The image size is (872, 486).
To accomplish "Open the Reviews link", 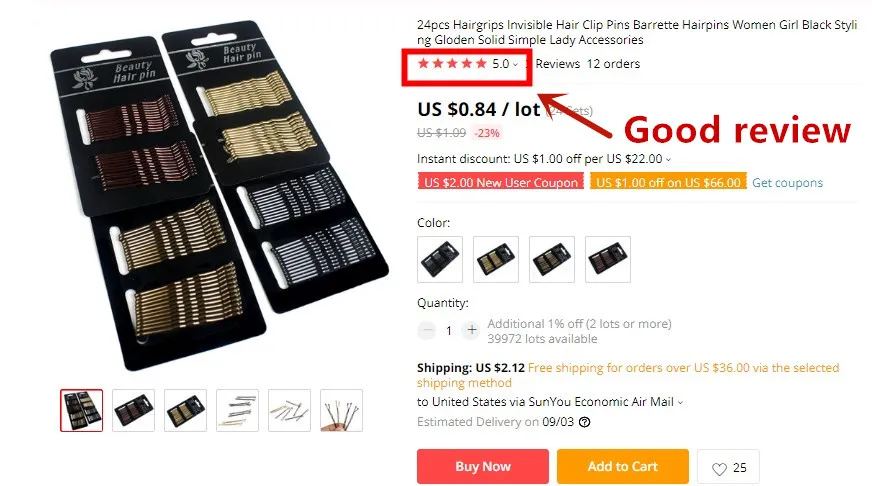I will [x=558, y=64].
